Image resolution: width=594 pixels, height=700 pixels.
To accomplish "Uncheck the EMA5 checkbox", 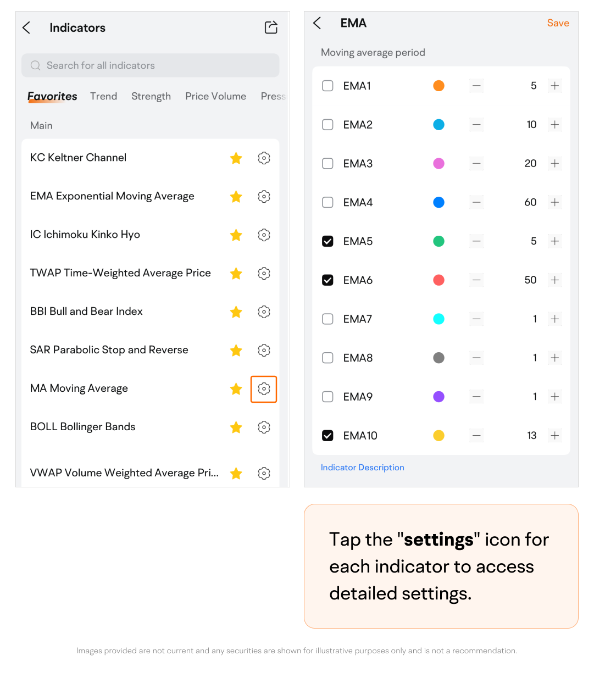I will 327,241.
